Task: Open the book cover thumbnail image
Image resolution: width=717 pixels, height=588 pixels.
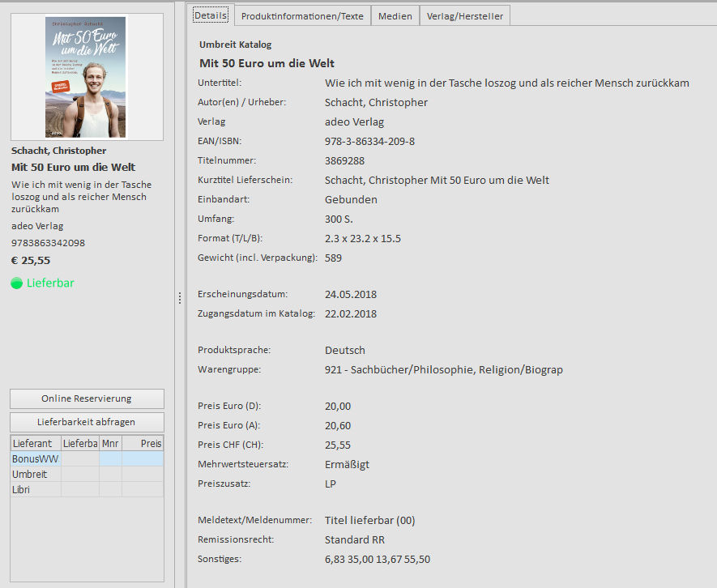Action: [x=86, y=77]
